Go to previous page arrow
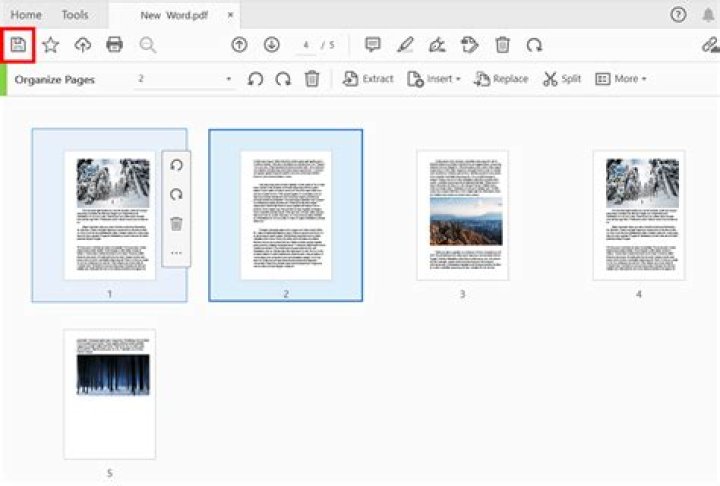Screen dimensions: 720x486 [x=239, y=45]
